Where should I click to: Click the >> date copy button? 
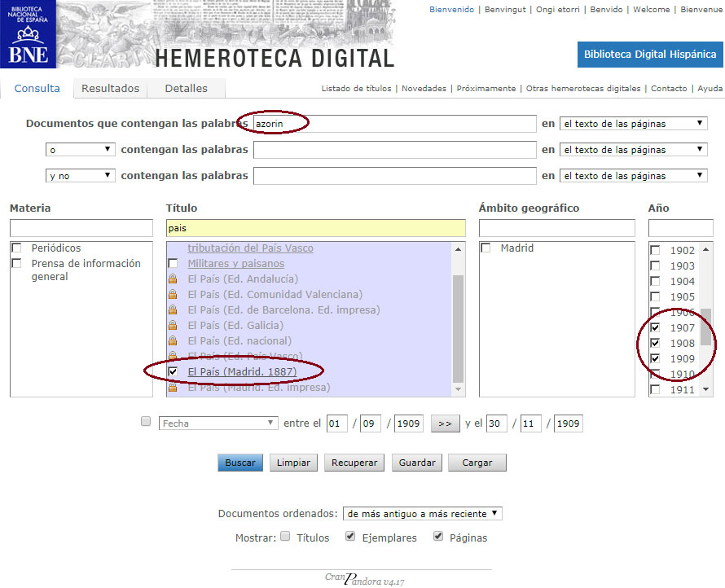point(446,423)
